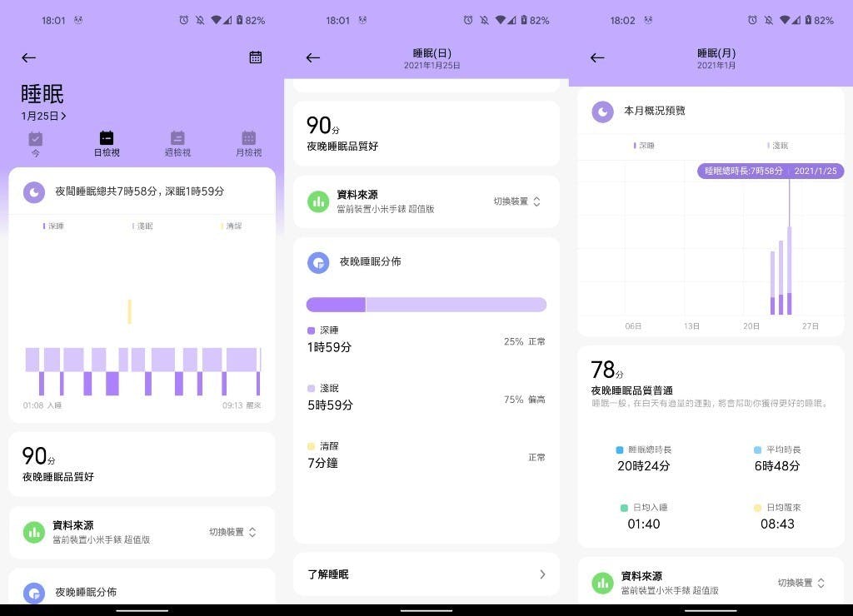Image resolution: width=853 pixels, height=616 pixels.
Task: Tap the 夜晚睡眠分佈 pie icon on first screen
Action: point(33,594)
